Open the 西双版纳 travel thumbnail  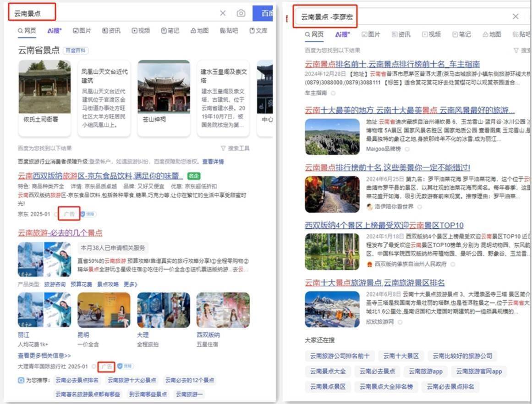(x=223, y=310)
